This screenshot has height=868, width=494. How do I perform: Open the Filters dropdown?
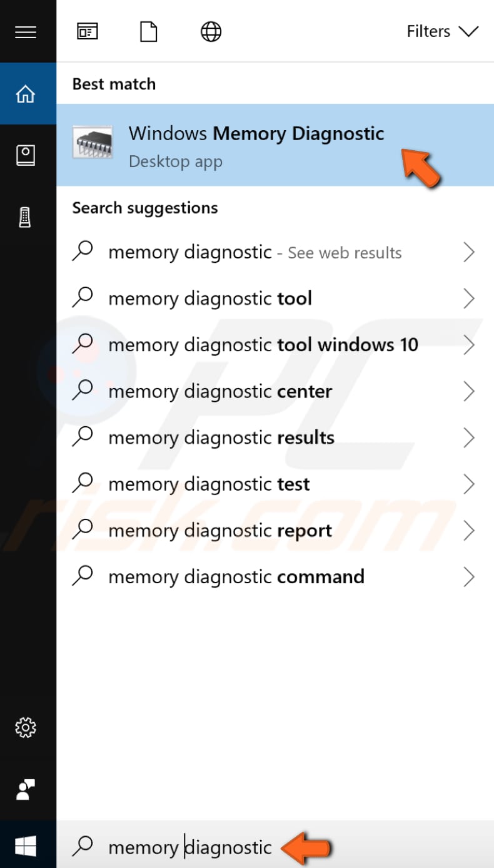tap(442, 31)
